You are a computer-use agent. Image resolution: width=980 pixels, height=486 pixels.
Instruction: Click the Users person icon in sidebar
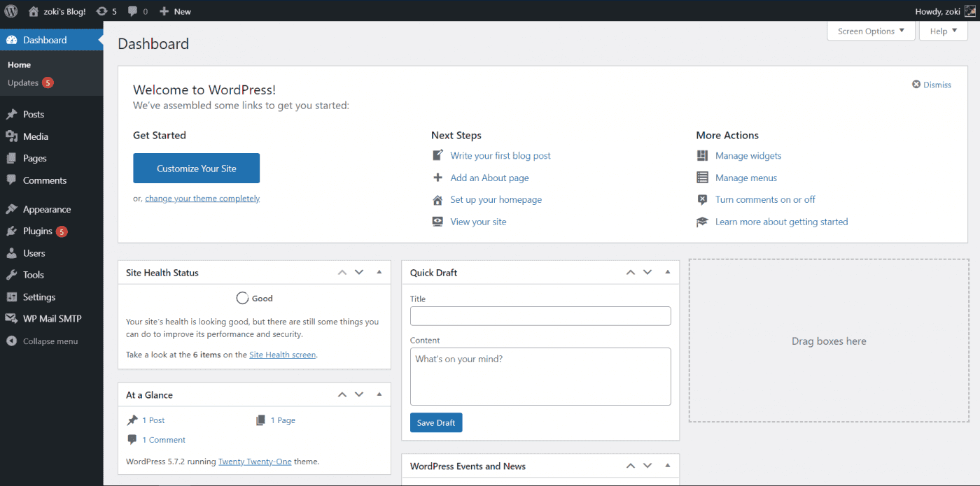coord(11,253)
